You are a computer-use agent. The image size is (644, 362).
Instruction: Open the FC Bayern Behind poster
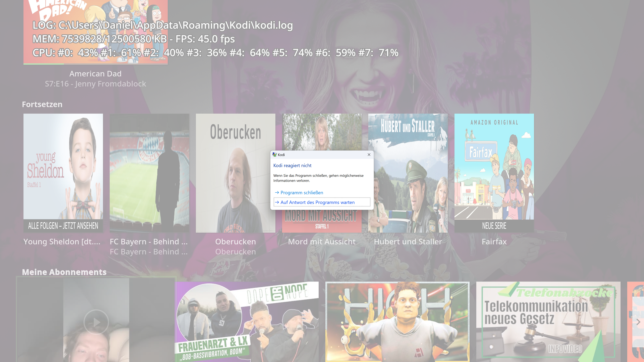pos(149,173)
